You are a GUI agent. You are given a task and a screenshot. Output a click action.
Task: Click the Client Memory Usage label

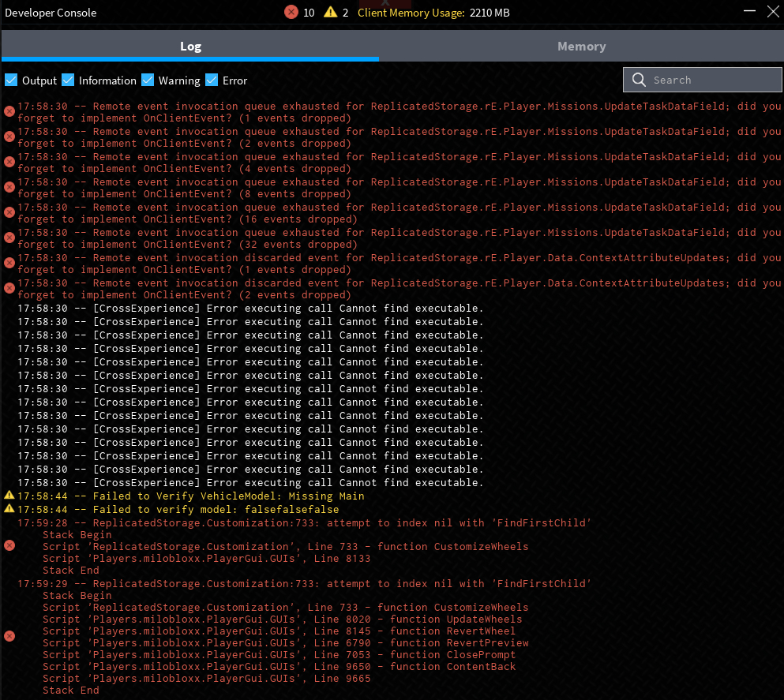click(x=411, y=13)
